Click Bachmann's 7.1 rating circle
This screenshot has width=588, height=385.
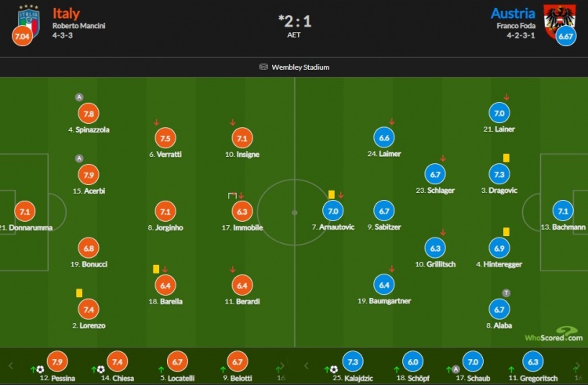click(563, 211)
